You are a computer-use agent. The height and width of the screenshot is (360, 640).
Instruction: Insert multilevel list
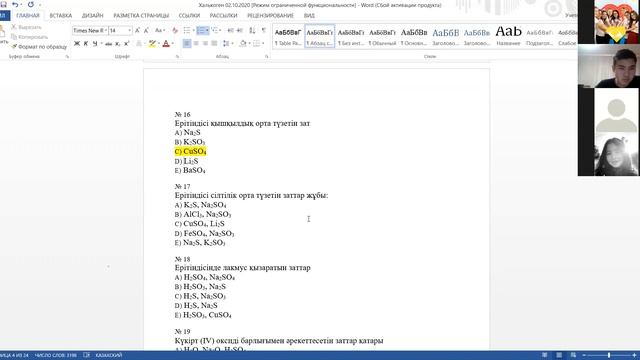pyautogui.click(x=214, y=31)
